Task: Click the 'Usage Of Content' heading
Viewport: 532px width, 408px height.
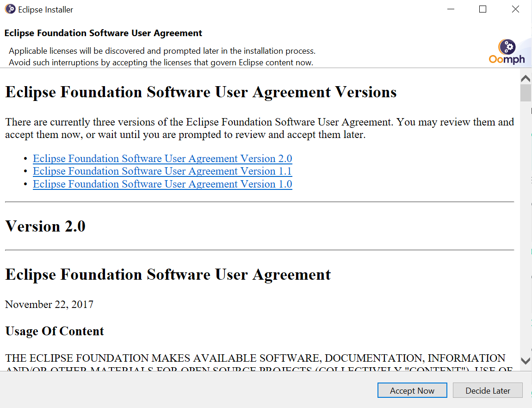Action: click(55, 331)
